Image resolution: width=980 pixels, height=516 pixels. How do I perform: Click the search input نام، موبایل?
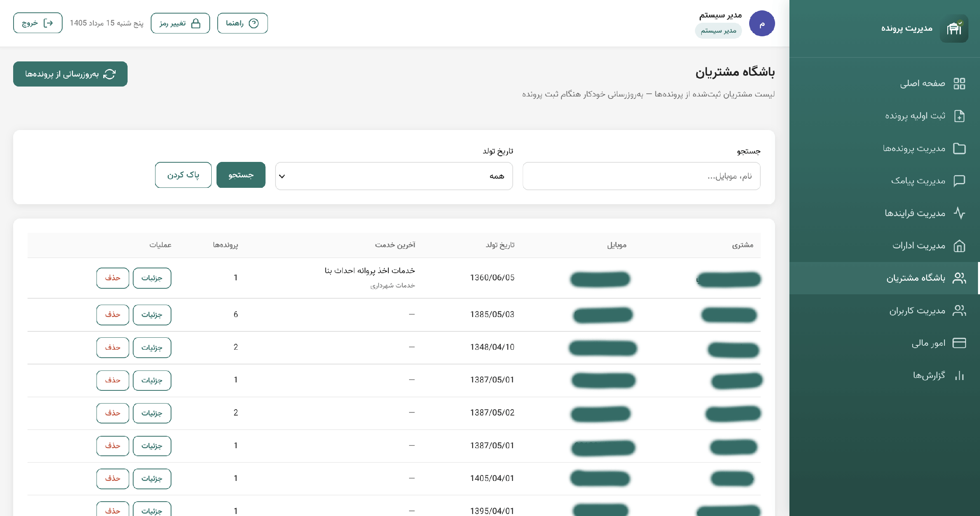click(642, 176)
